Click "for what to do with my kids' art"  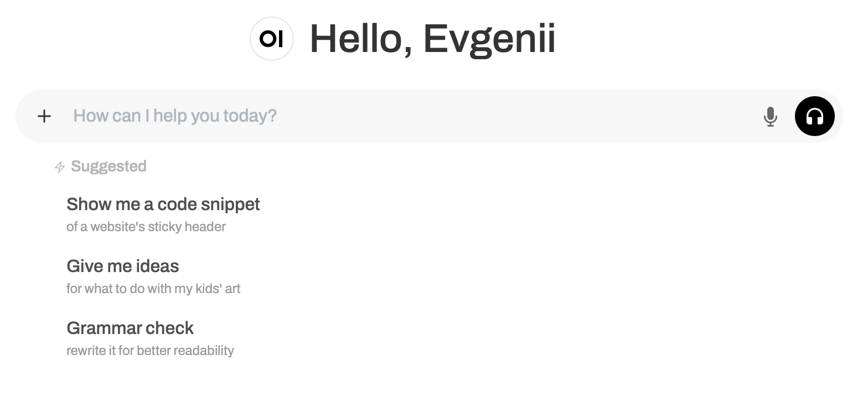(x=153, y=288)
